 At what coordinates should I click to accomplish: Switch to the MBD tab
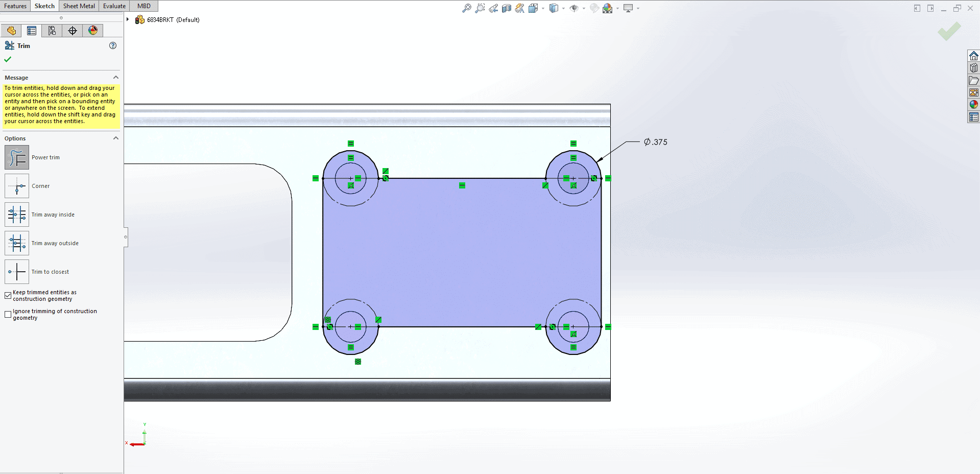point(144,6)
